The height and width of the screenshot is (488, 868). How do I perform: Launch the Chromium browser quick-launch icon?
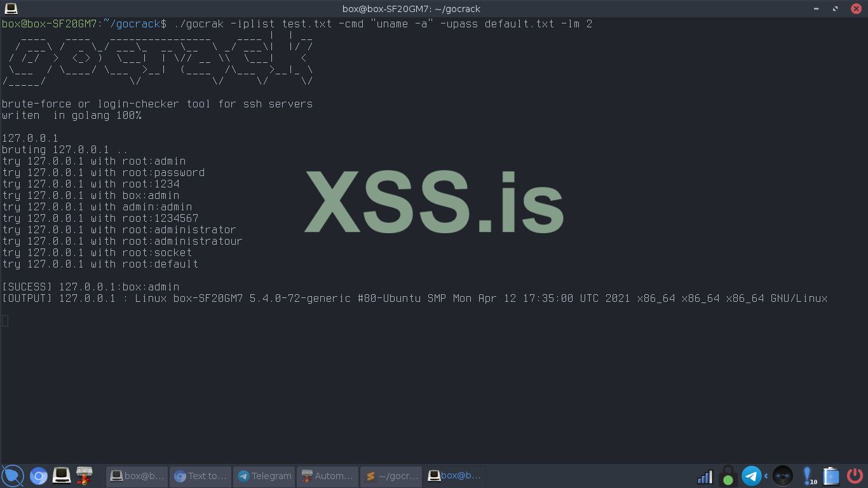pos(39,475)
